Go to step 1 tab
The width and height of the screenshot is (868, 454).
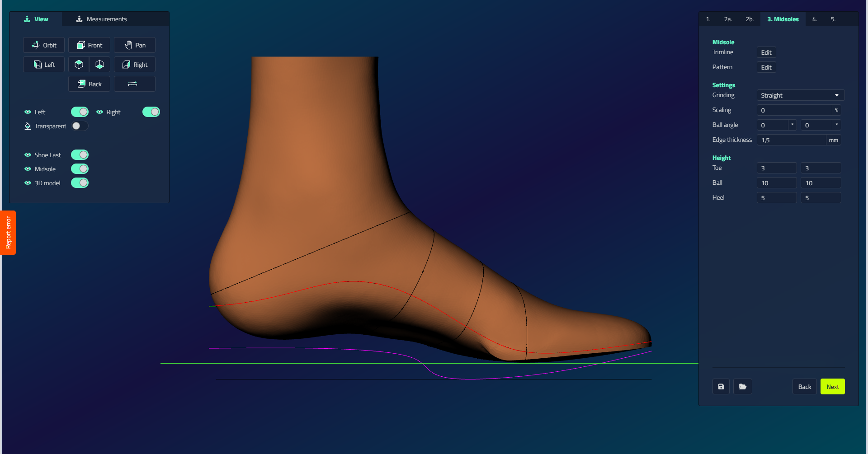point(708,19)
